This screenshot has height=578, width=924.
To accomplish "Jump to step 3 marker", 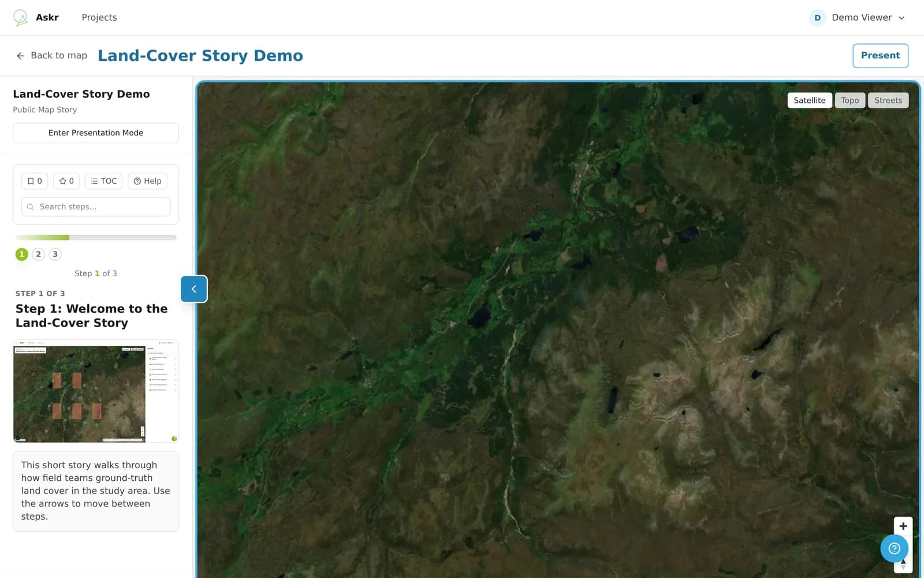I will coord(55,254).
